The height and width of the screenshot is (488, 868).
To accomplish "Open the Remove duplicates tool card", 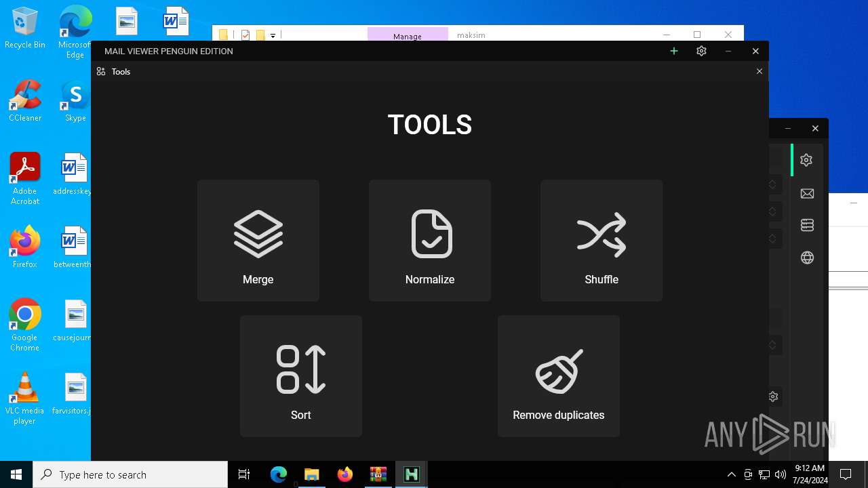I will (x=558, y=375).
